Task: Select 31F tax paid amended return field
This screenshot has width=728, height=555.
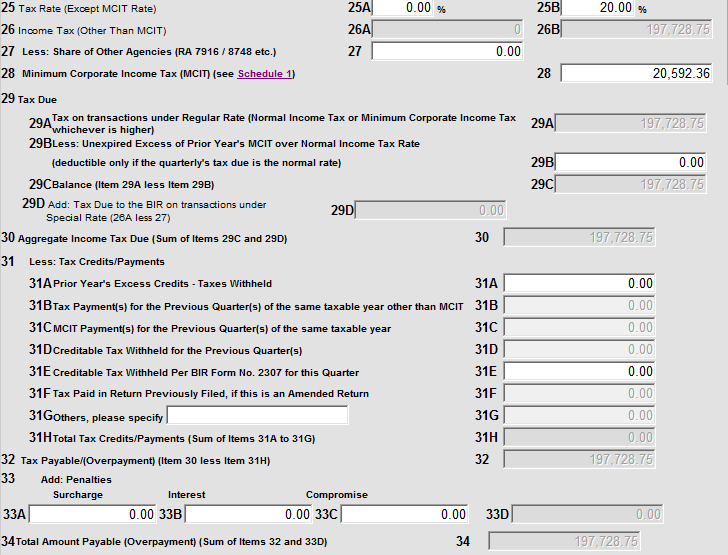Action: tap(579, 393)
